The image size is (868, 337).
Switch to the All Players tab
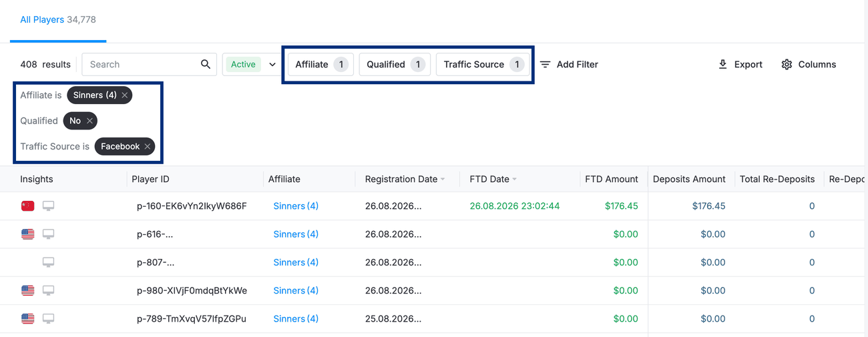(58, 19)
